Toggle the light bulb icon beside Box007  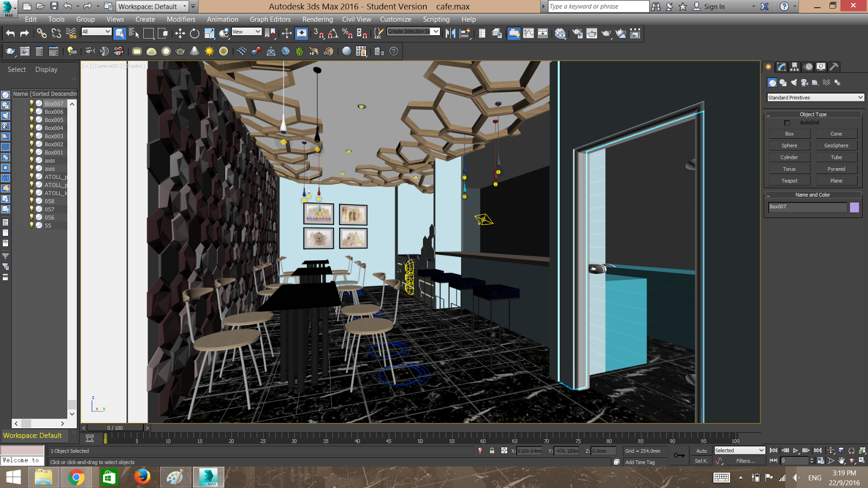click(x=32, y=102)
